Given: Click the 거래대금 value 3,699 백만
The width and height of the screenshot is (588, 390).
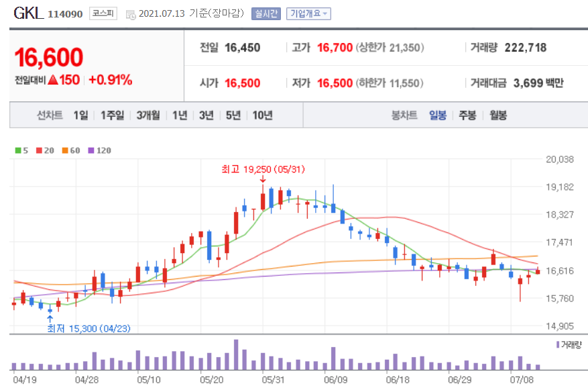Looking at the screenshot, I should pos(538,83).
